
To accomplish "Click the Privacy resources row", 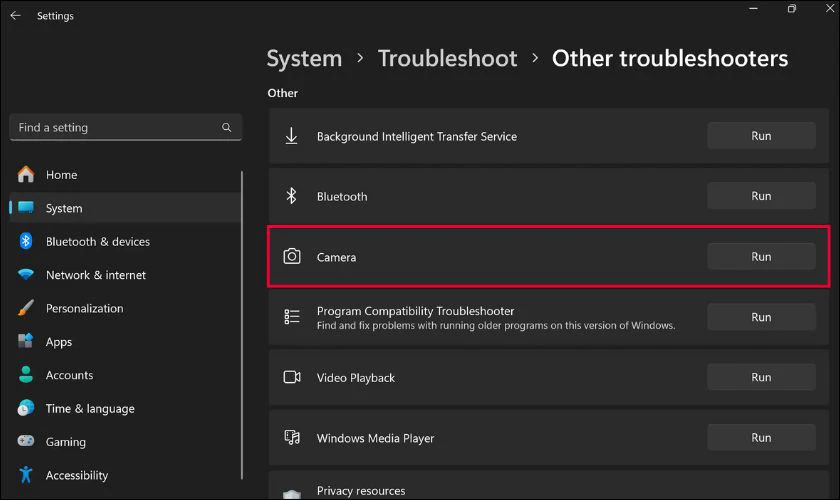I will [549, 486].
